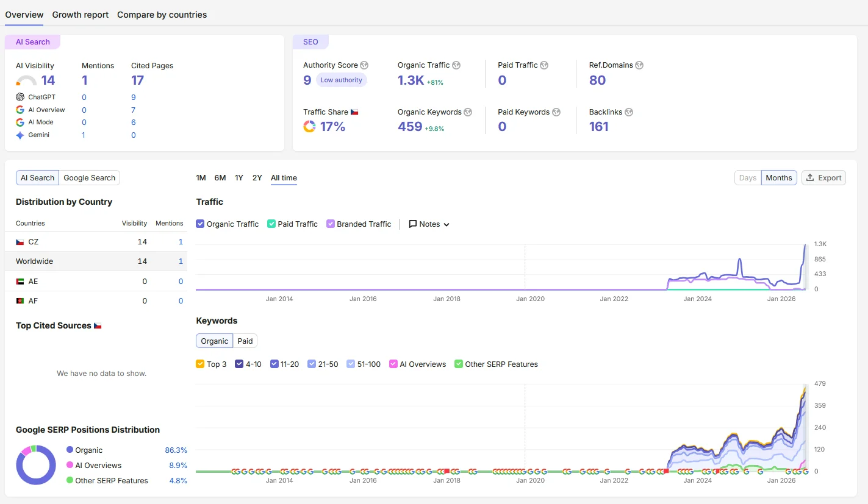
Task: Click Organic Keywords value 459
Action: pos(410,127)
